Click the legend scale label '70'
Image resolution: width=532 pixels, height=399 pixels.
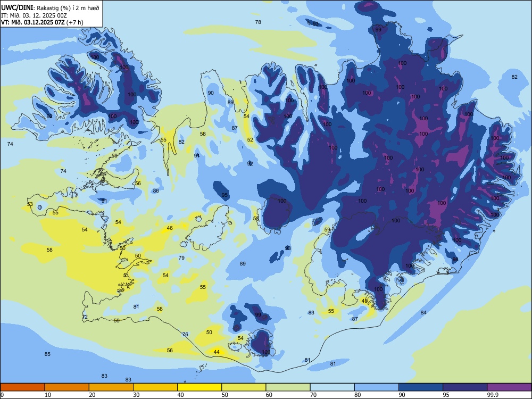(313, 395)
